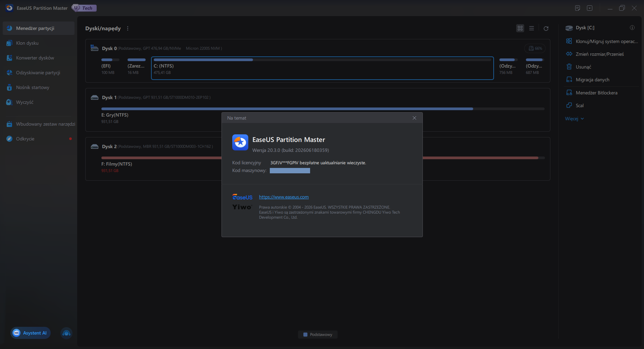Go to Konwerter dysków
The width and height of the screenshot is (644, 349).
click(39, 58)
